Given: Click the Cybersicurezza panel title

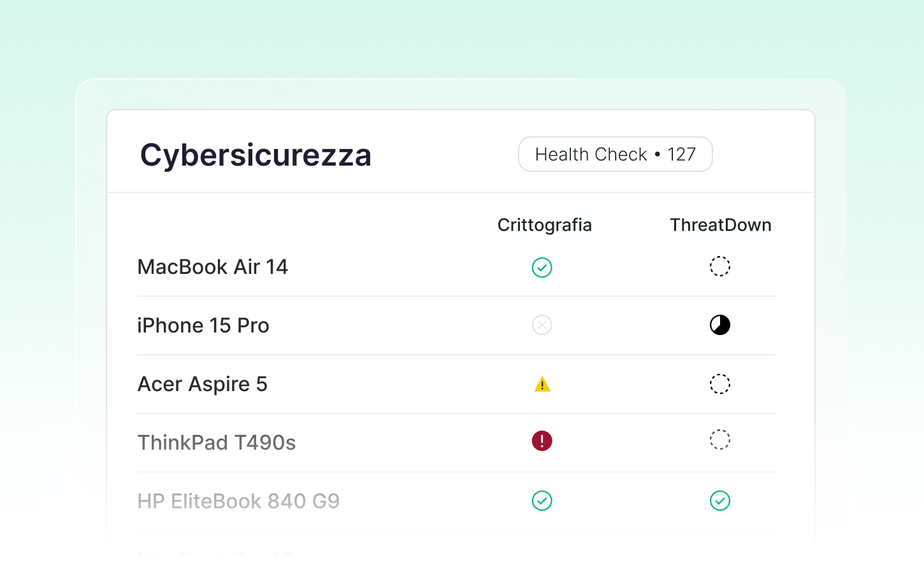Looking at the screenshot, I should [x=256, y=155].
